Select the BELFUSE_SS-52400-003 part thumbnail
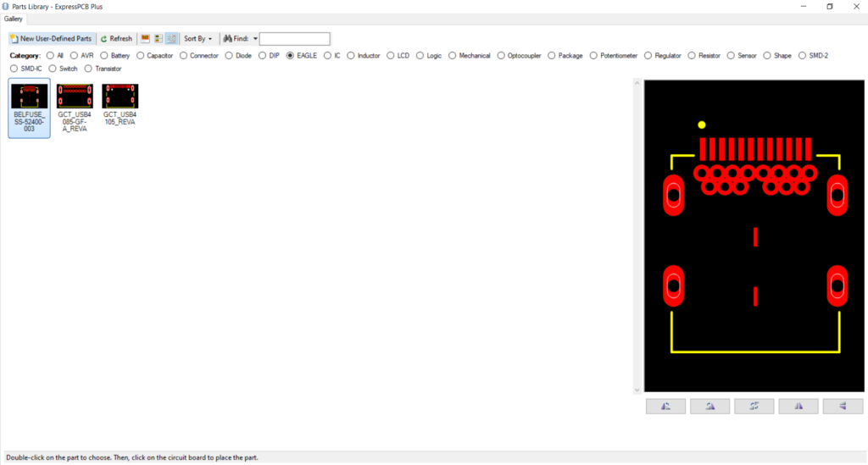This screenshot has height=465, width=868. (x=30, y=108)
